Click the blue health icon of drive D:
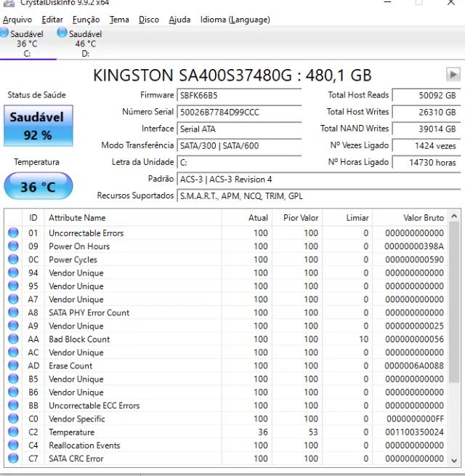The width and height of the screenshot is (465, 476). 62,33
